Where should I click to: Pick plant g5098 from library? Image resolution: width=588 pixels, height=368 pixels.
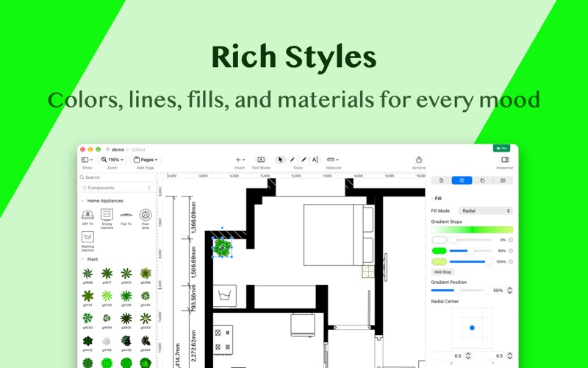[x=146, y=275]
